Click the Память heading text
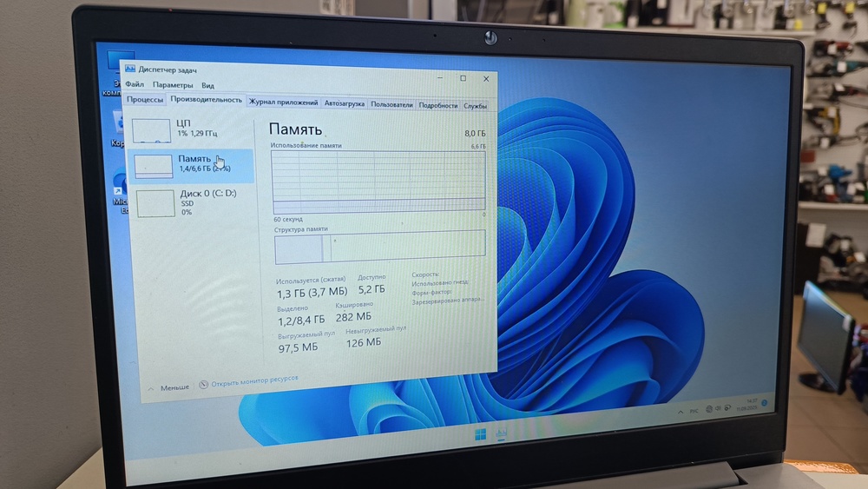Screen dimensions: 868x489 (x=296, y=129)
